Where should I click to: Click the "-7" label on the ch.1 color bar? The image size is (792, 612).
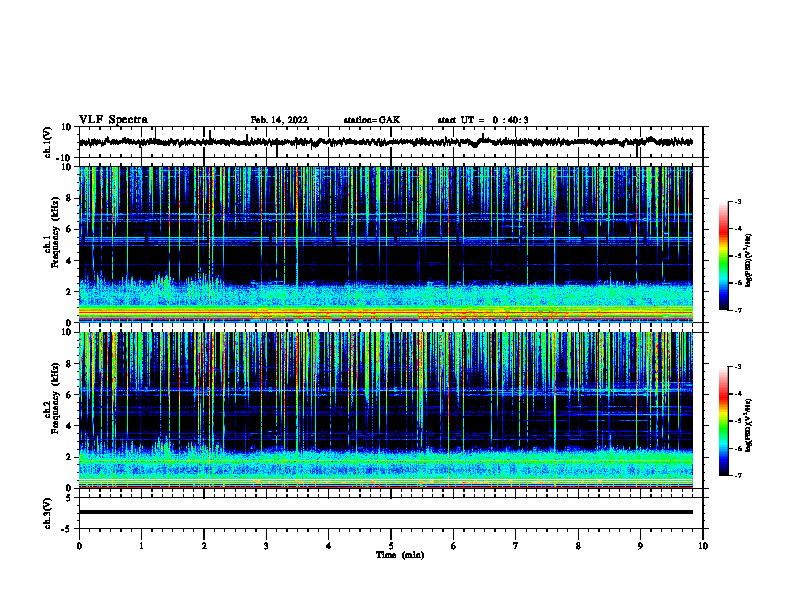click(x=737, y=310)
